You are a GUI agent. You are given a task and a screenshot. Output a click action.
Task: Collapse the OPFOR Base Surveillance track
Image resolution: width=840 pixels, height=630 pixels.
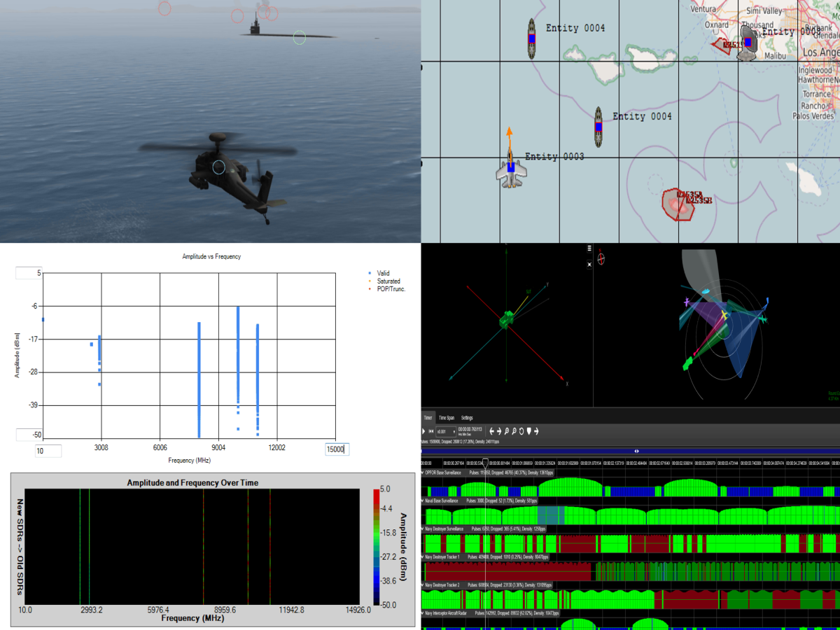[422, 473]
